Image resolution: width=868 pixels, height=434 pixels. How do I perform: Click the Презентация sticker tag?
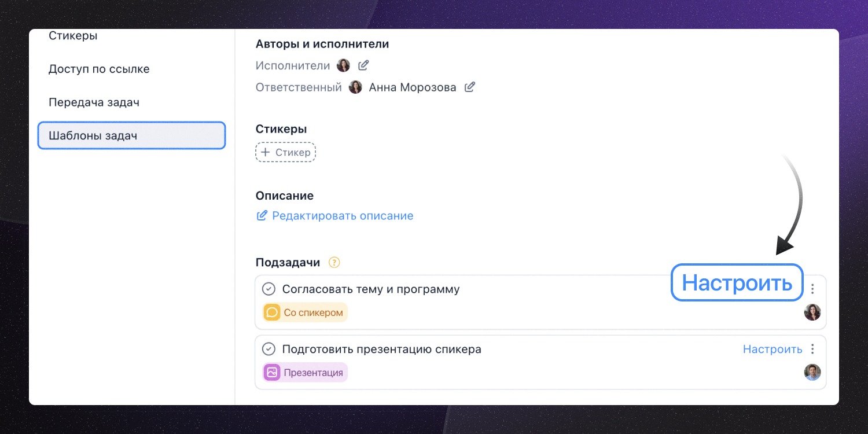pyautogui.click(x=305, y=373)
